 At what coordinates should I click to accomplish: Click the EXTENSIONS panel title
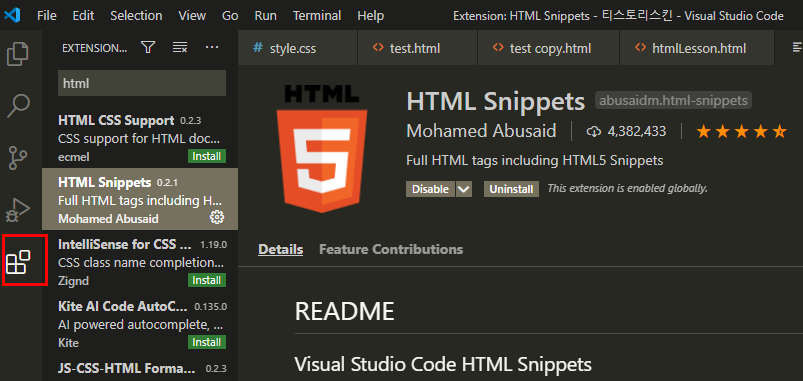pyautogui.click(x=94, y=48)
